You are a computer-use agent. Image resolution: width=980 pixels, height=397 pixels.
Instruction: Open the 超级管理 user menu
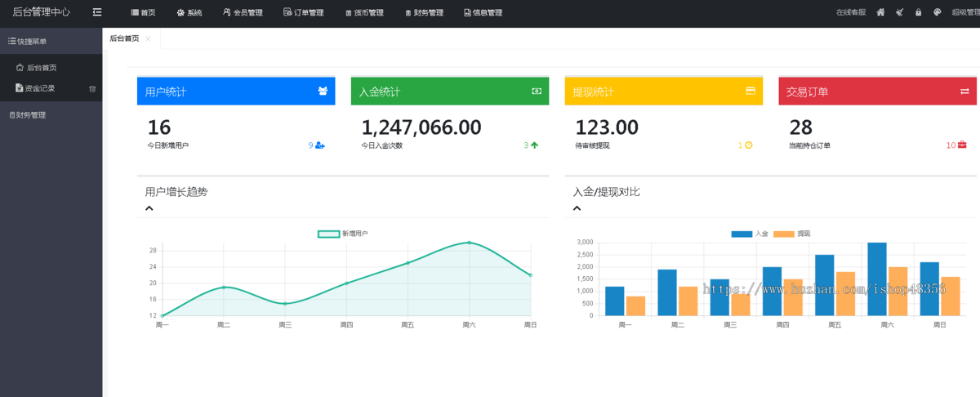tap(965, 12)
